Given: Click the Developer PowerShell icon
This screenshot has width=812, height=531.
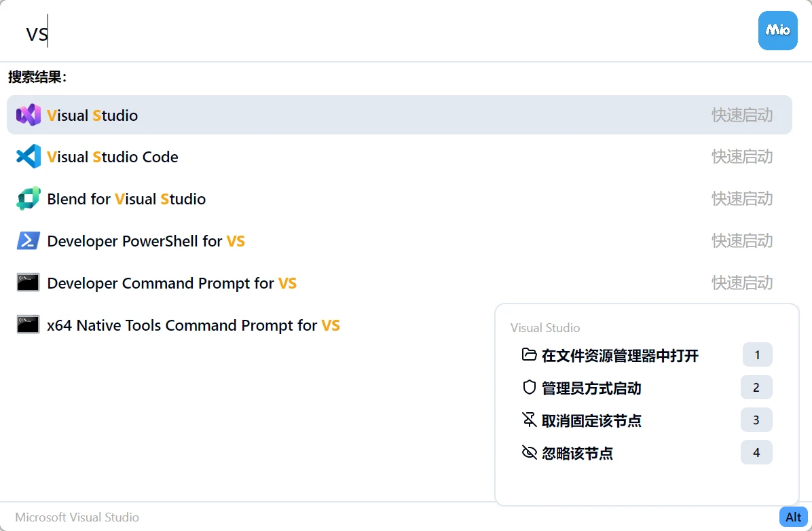Looking at the screenshot, I should click(x=29, y=241).
